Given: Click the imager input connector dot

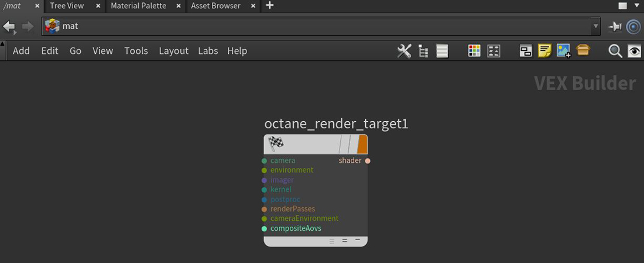Looking at the screenshot, I should coord(264,180).
